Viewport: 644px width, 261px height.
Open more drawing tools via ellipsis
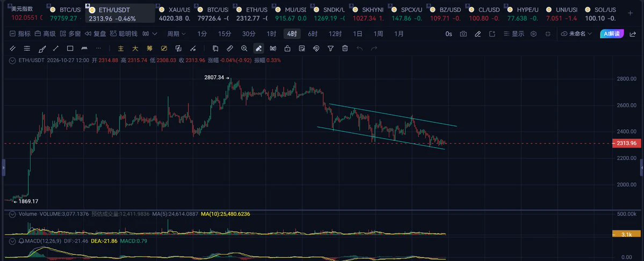(99, 48)
